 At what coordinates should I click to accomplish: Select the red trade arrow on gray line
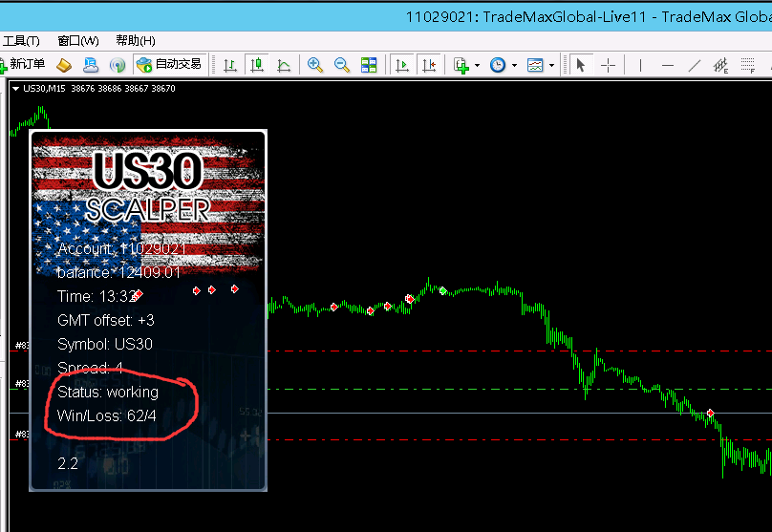click(x=711, y=413)
